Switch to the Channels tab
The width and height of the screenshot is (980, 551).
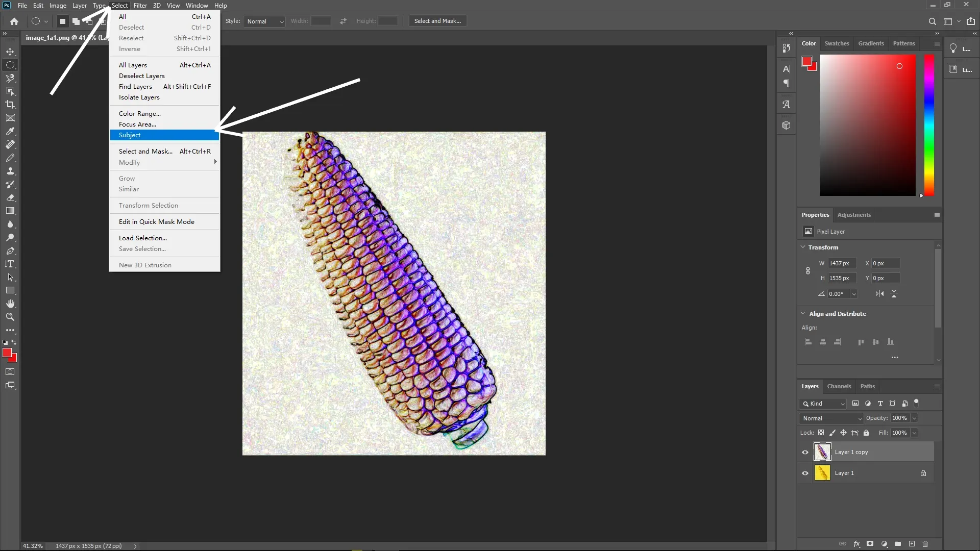point(839,386)
